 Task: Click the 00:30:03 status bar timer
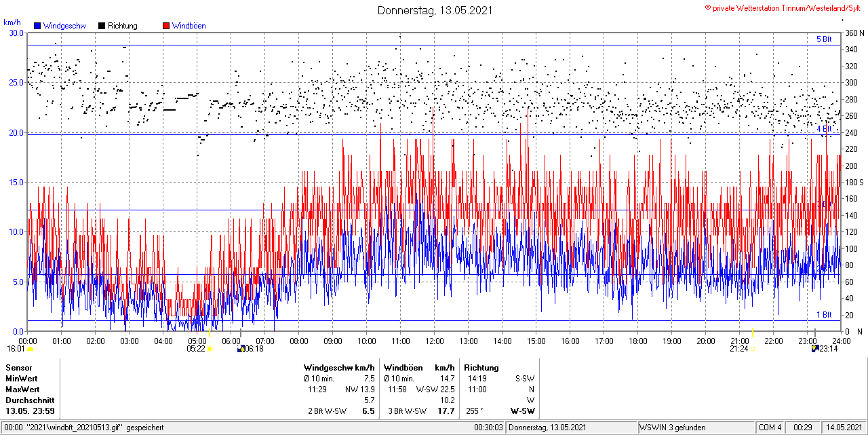489,428
